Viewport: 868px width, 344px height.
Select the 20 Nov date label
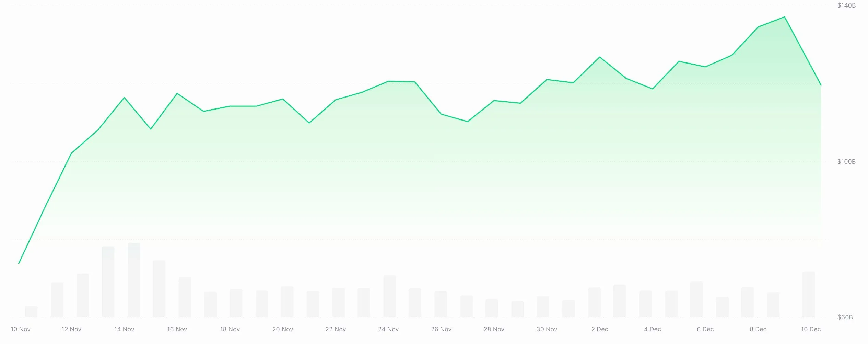click(x=283, y=329)
